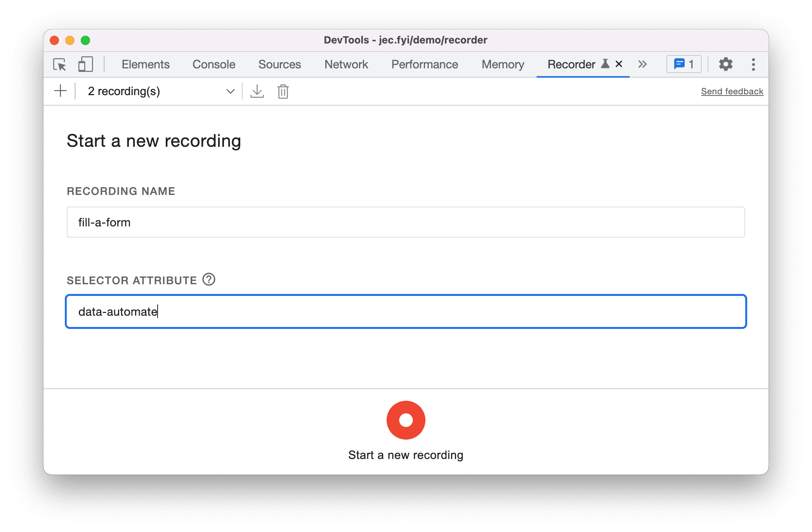Click the selector attribute input field
Viewport: 812px width, 532px height.
coord(406,312)
